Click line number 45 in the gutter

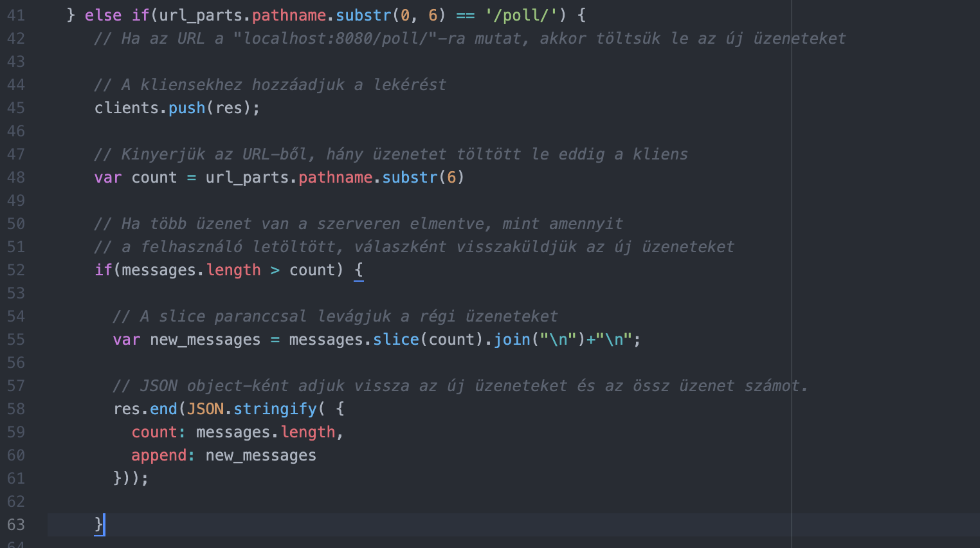tap(16, 108)
